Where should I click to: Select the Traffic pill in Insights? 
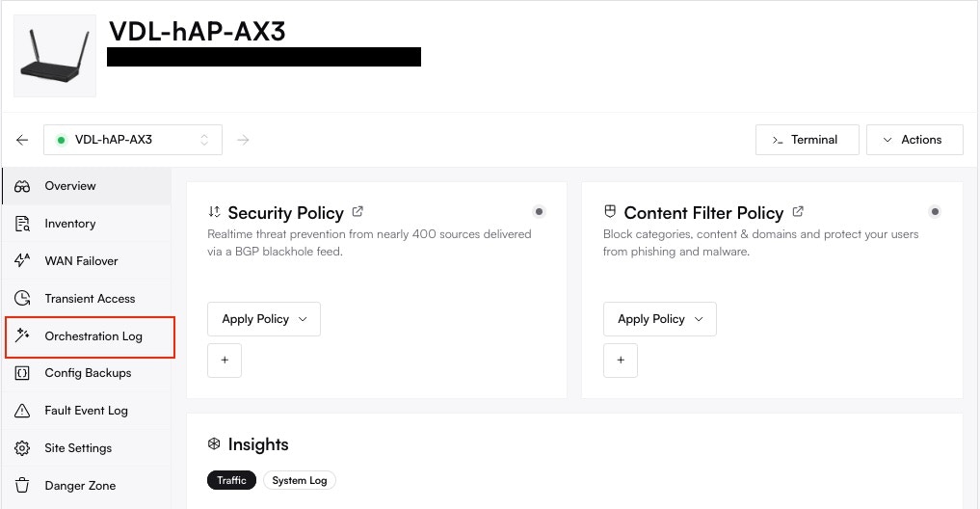point(231,480)
